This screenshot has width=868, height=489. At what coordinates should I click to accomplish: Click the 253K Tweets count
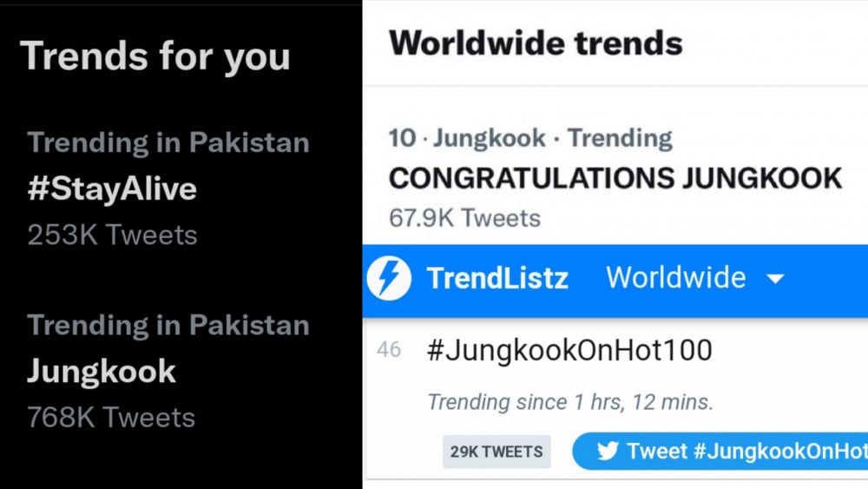click(112, 235)
